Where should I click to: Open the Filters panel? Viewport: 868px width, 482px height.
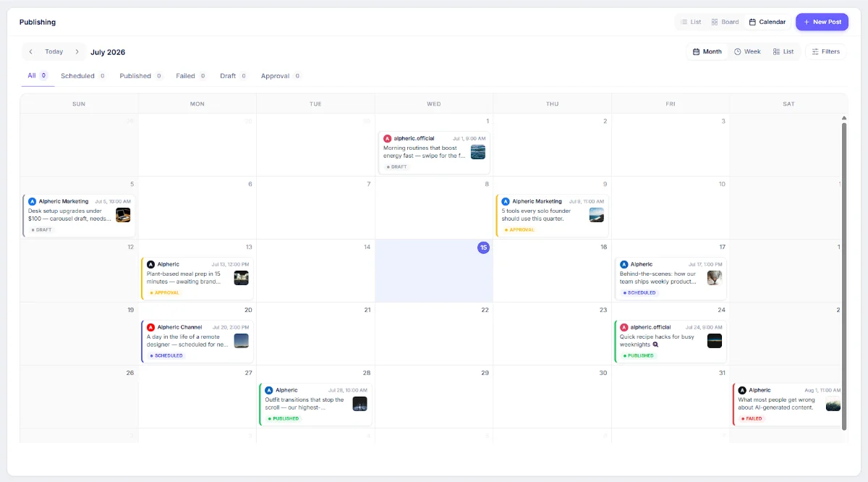[825, 51]
